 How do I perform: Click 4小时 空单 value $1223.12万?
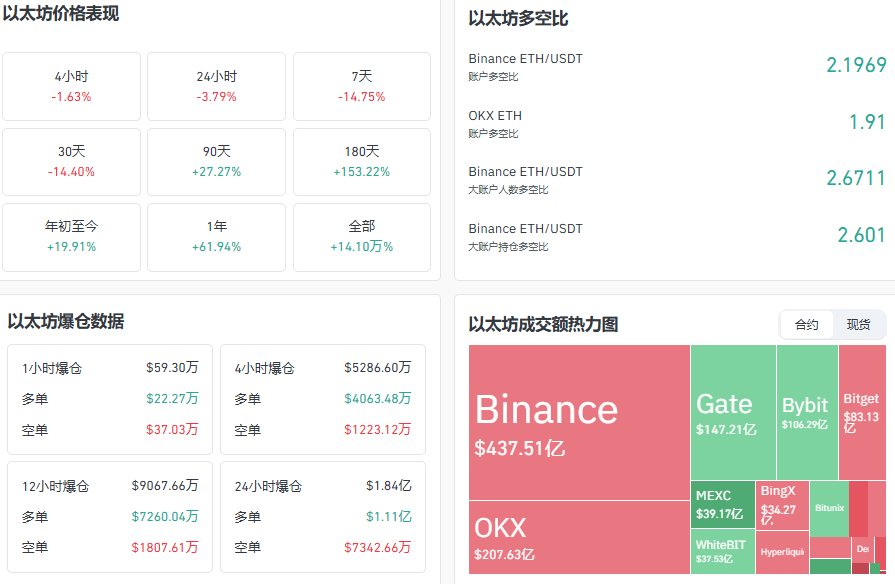click(377, 429)
